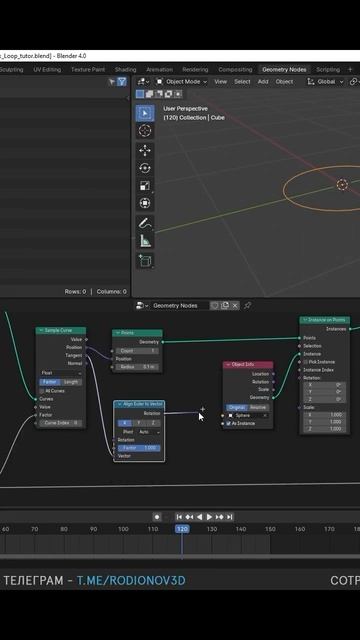The width and height of the screenshot is (360, 640).
Task: Switch Object Info to Original
Action: (x=237, y=407)
